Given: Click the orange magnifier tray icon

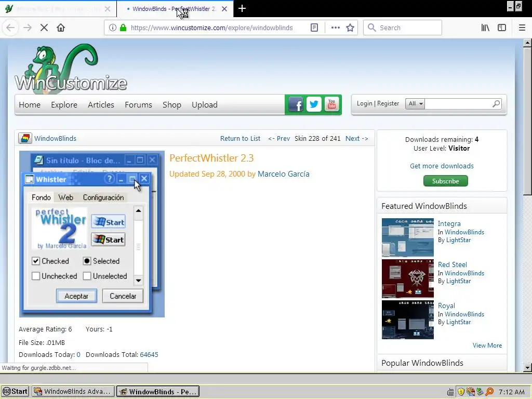Looking at the screenshot, I should click(x=489, y=392).
